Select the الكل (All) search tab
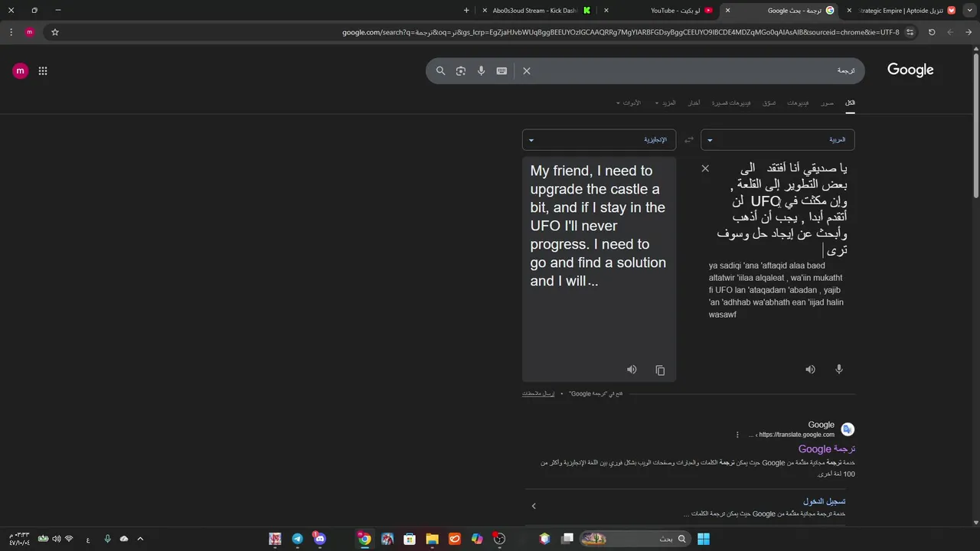The height and width of the screenshot is (551, 980). point(850,103)
